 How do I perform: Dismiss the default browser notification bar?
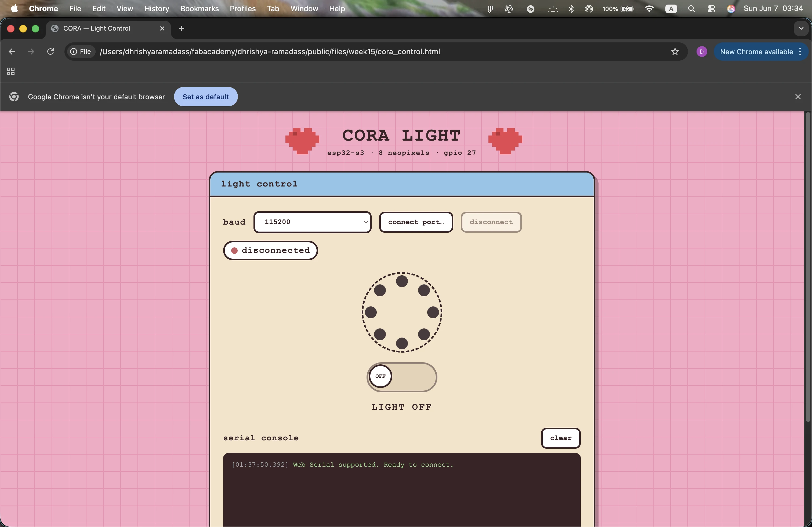798,97
